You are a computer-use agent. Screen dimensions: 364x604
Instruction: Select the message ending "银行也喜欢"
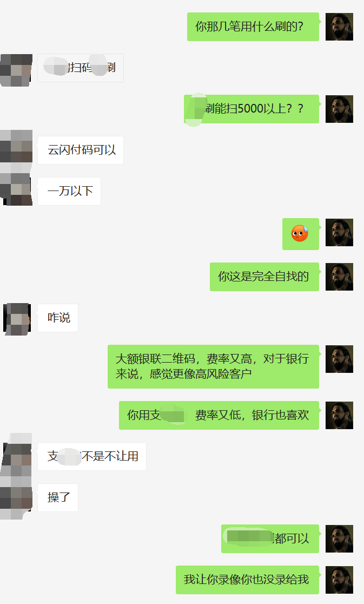pyautogui.click(x=219, y=415)
